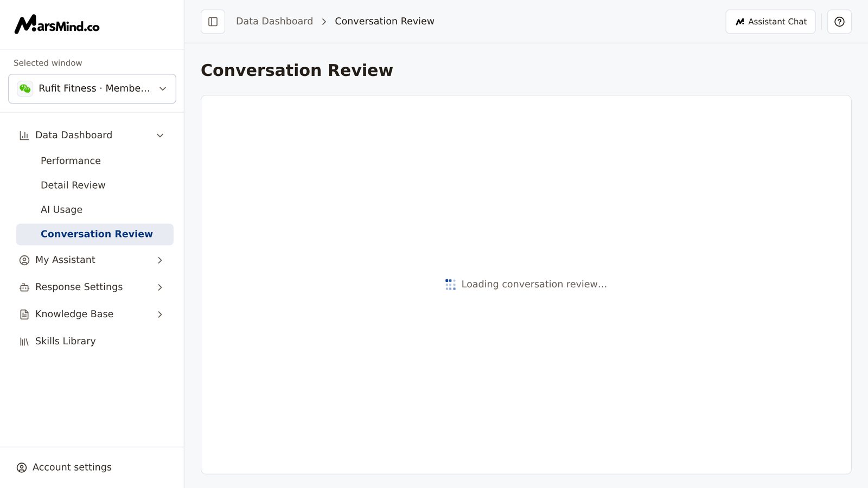Click the My Assistant user icon

24,260
